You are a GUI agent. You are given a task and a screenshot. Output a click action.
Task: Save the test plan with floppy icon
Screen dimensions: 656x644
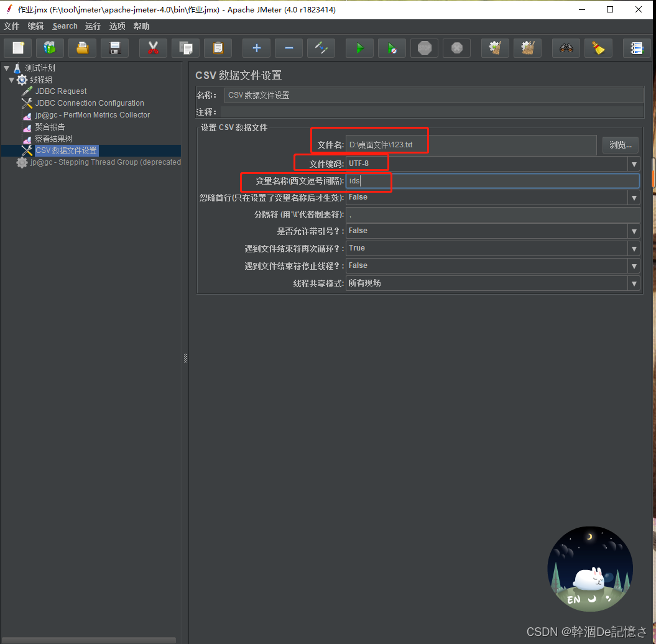pos(114,48)
